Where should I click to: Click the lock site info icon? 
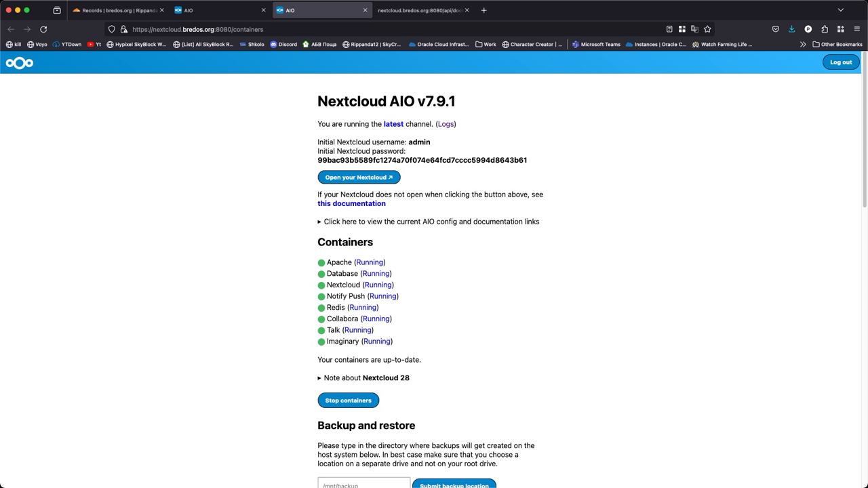click(x=123, y=29)
